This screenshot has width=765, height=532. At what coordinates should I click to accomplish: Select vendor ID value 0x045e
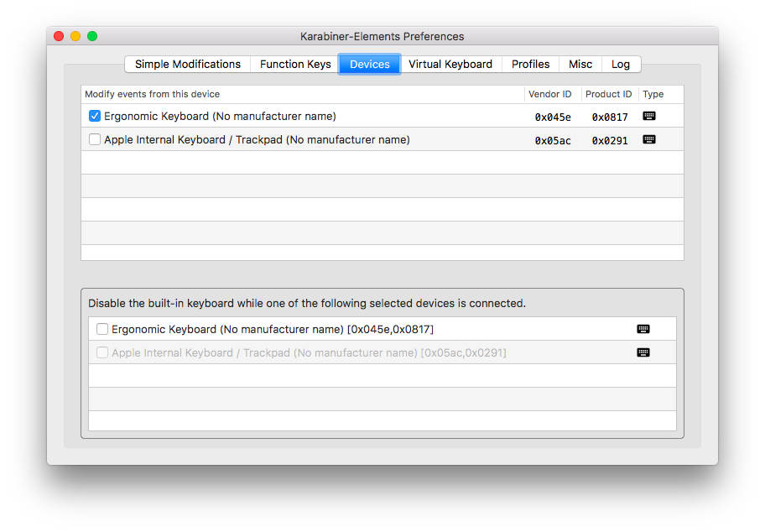click(x=553, y=117)
